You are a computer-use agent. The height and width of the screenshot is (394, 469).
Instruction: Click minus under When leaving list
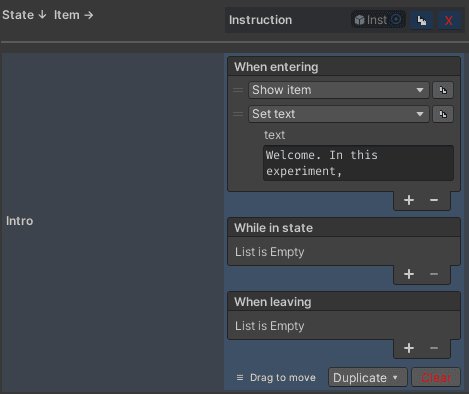434,348
